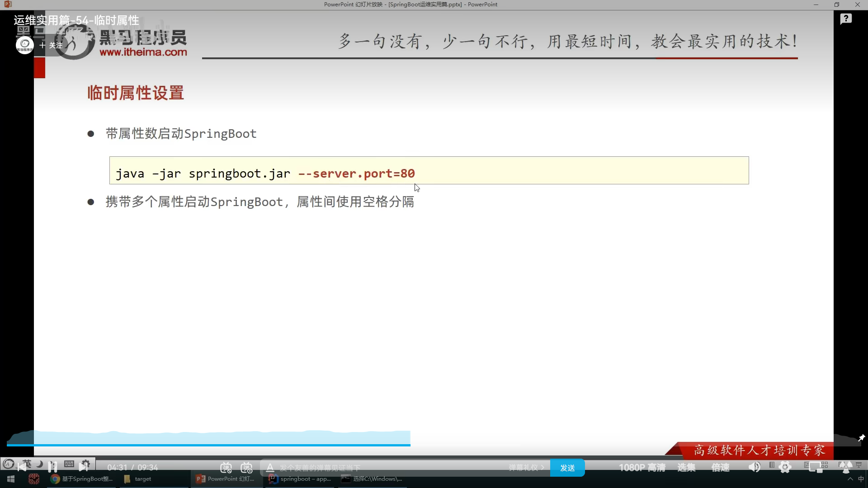The height and width of the screenshot is (488, 868).
Task: Open 弹幕礼仪 danmaku etiquette link
Action: pos(526,468)
